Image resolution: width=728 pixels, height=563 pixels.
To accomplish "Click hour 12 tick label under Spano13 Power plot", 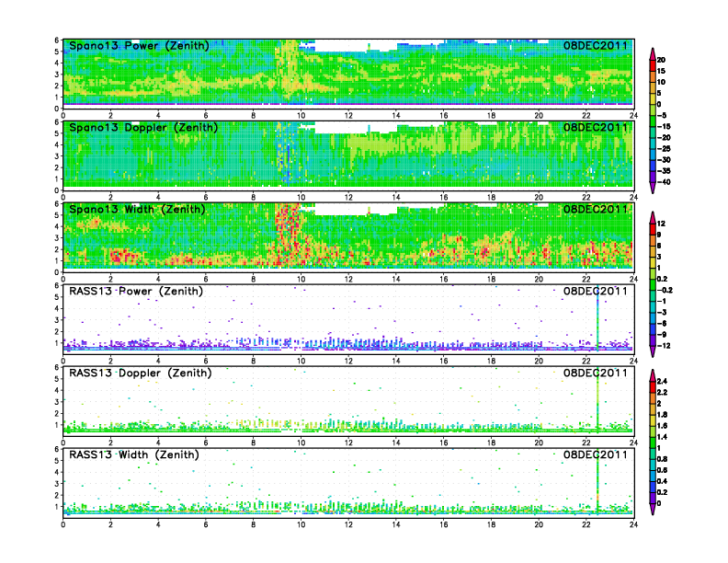I will [x=348, y=116].
